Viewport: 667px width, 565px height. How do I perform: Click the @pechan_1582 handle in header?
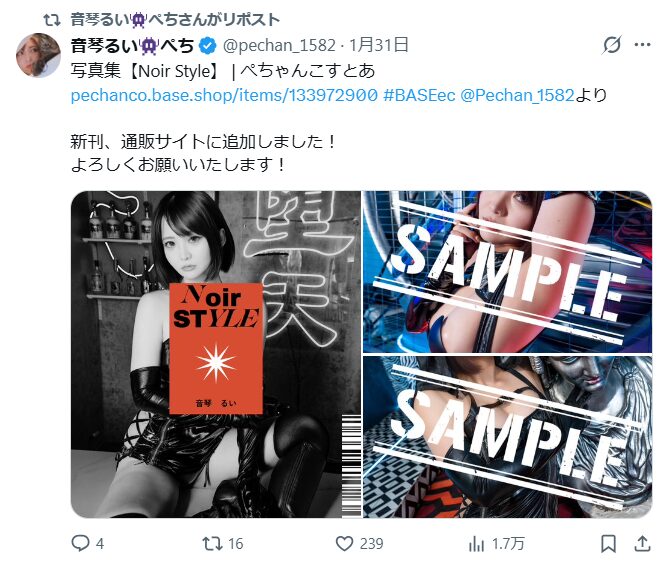click(279, 45)
